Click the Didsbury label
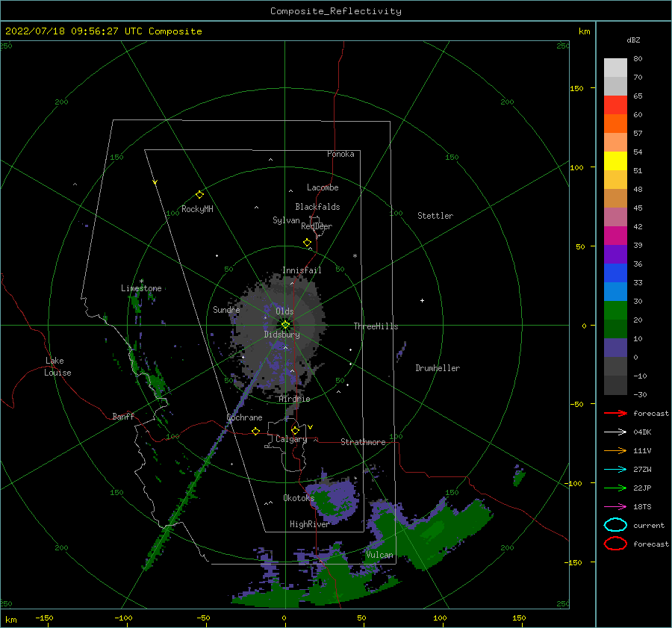672x628 pixels. [x=281, y=335]
